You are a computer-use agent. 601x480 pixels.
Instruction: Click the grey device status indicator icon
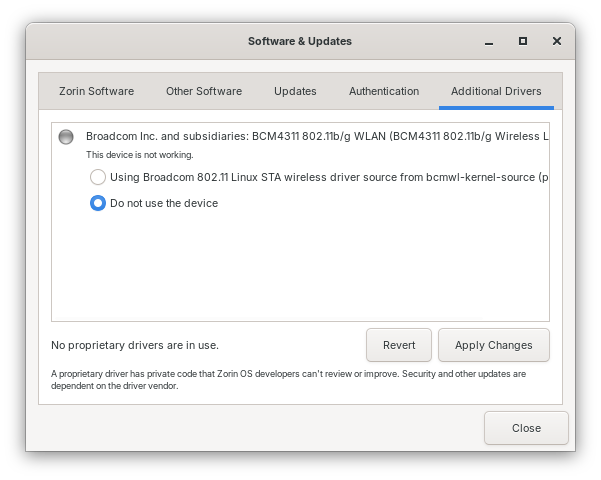point(66,136)
